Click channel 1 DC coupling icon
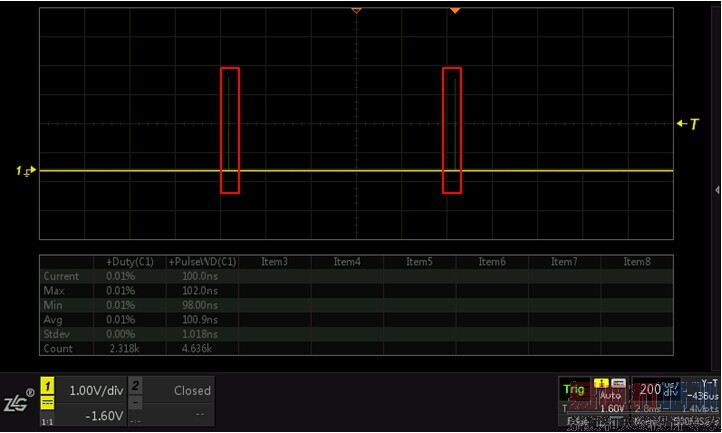This screenshot has width=722, height=433. point(47,404)
